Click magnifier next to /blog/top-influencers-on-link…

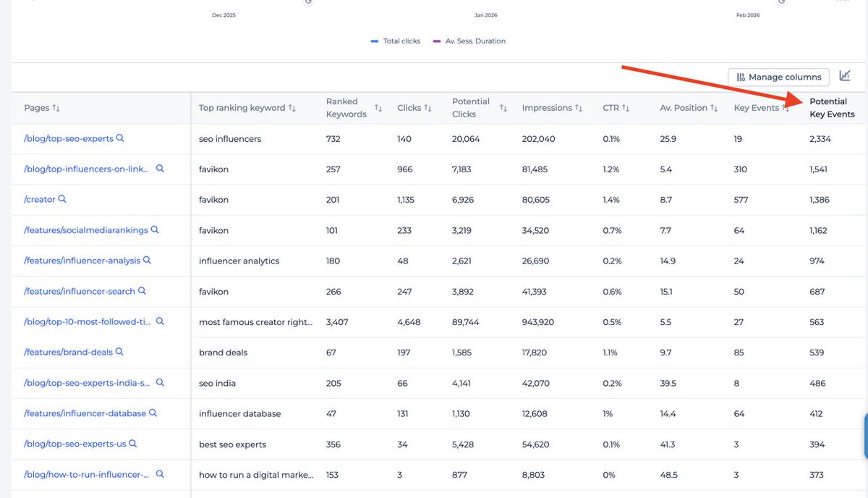[160, 168]
